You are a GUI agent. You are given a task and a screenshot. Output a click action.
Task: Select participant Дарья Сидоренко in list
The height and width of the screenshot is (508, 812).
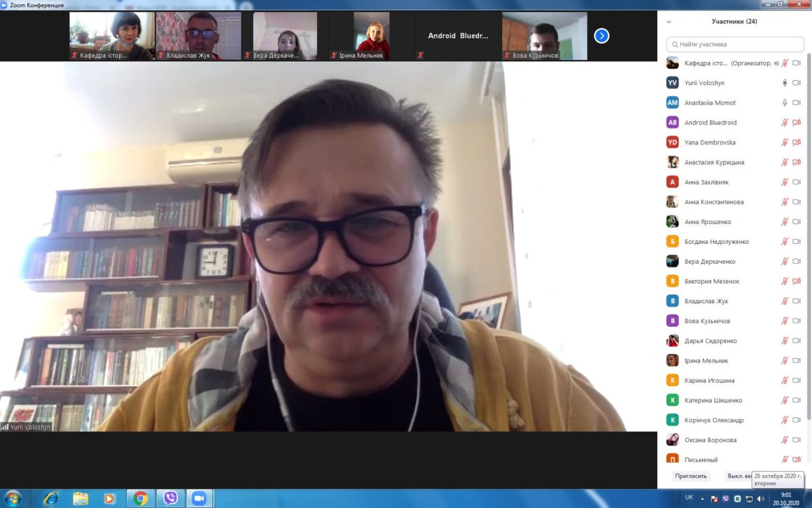click(x=734, y=341)
